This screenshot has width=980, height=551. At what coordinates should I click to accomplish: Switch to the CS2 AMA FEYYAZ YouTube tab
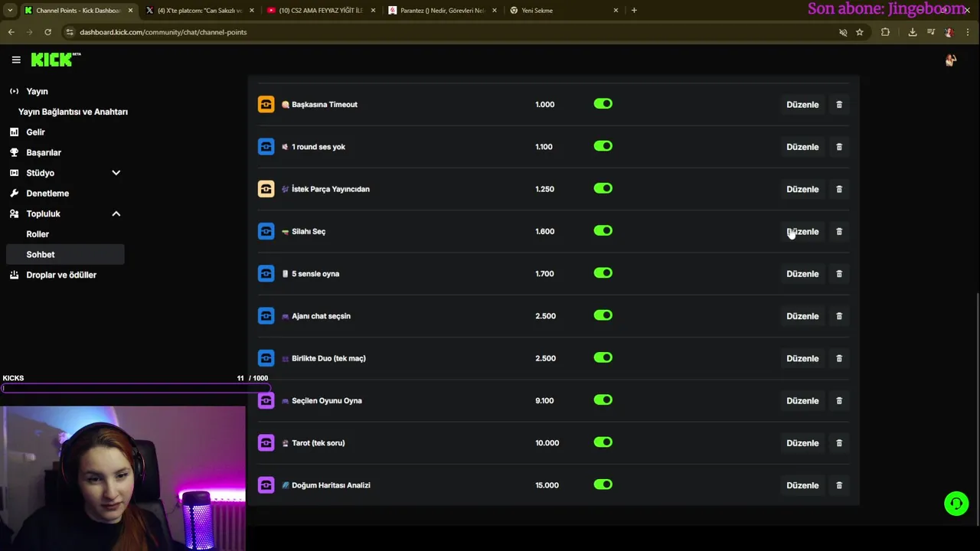320,10
